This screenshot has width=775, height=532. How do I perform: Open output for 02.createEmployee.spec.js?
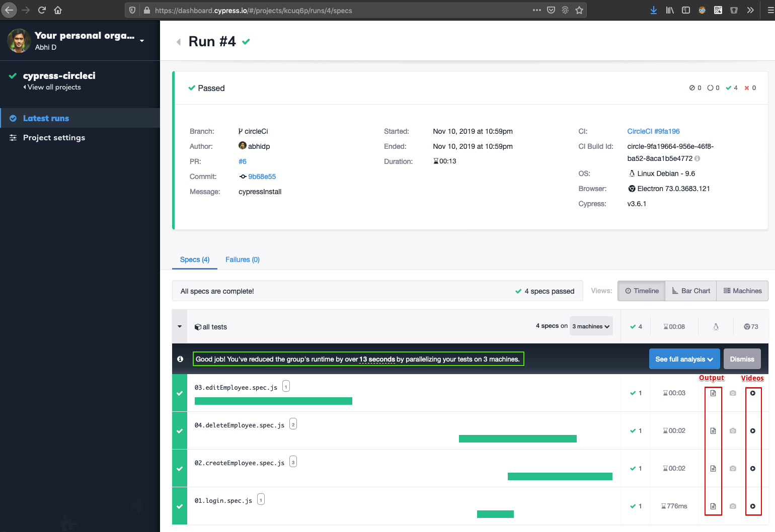click(713, 469)
